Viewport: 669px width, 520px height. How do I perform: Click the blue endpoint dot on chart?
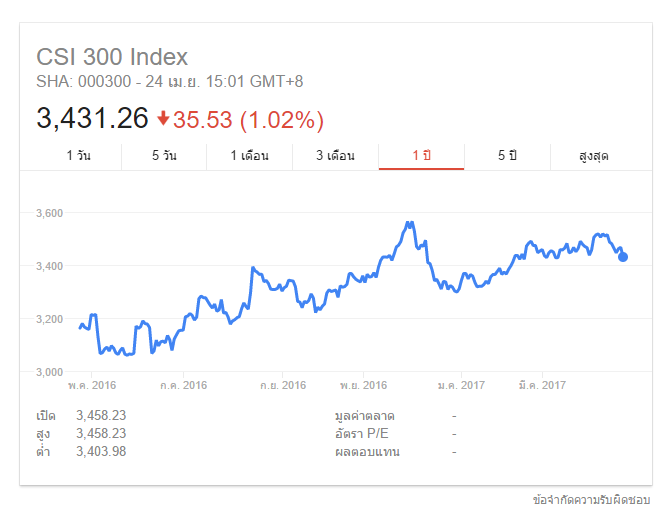pos(623,257)
